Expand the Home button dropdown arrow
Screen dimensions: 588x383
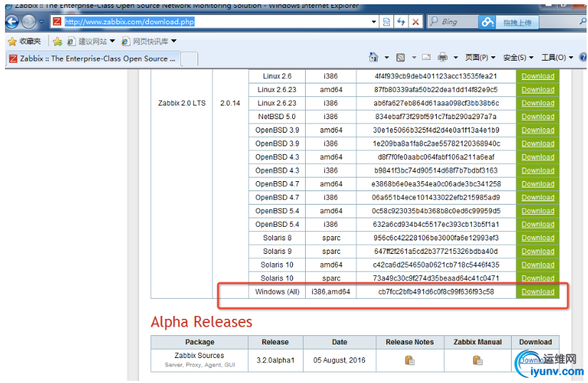(x=386, y=58)
